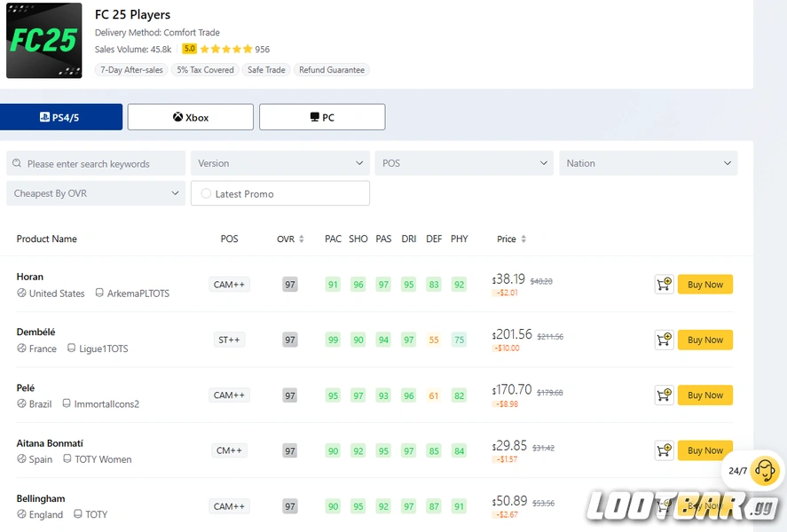Image resolution: width=787 pixels, height=532 pixels.
Task: Enable the Latest Promo radio option
Action: click(207, 194)
